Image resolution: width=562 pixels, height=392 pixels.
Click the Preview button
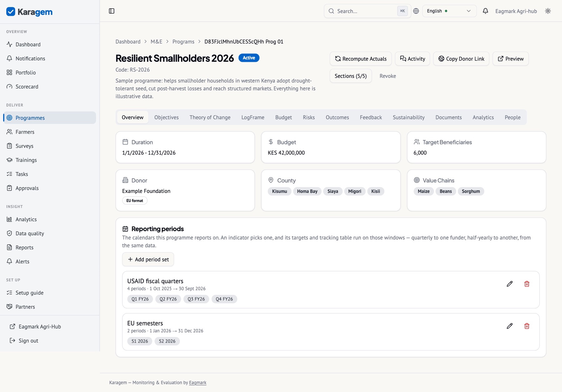510,59
